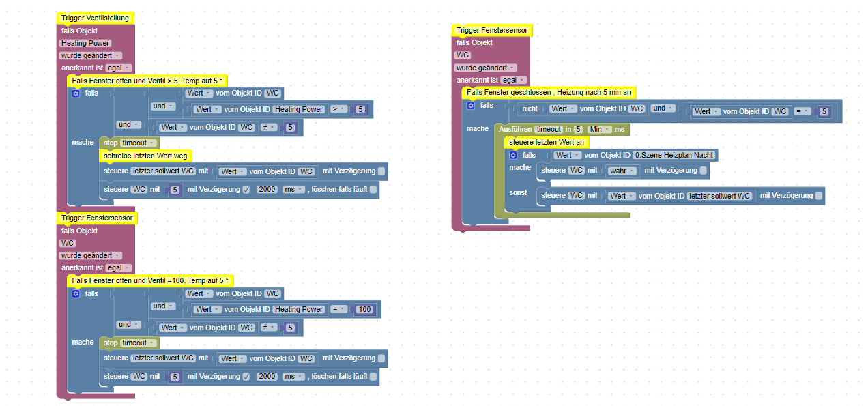Open gear settings of 'Falls Fenster geschlossen' falls block
This screenshot has height=406, width=868.
471,106
